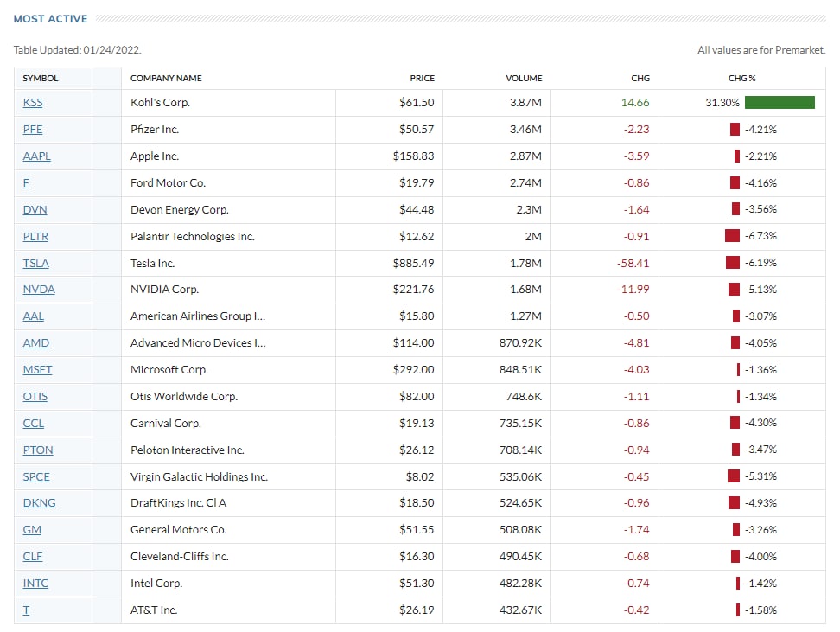Open the KSS ticker link
The image size is (840, 632).
click(x=33, y=102)
